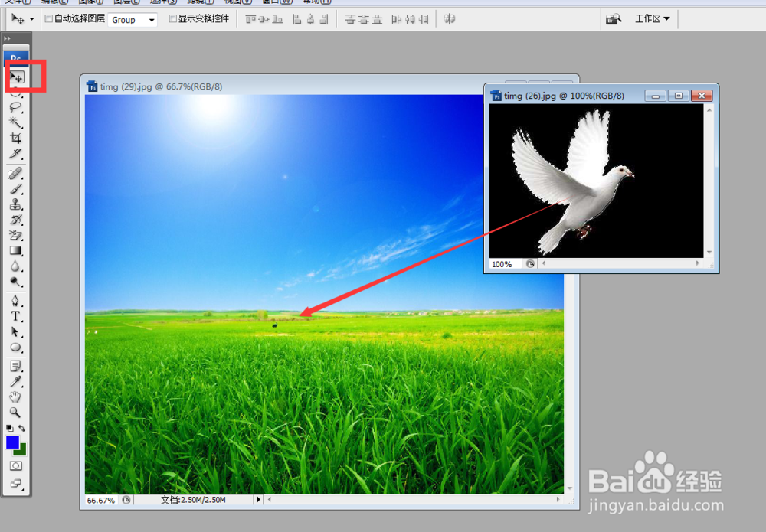
Task: Click distribute left edges icon
Action: [396, 19]
